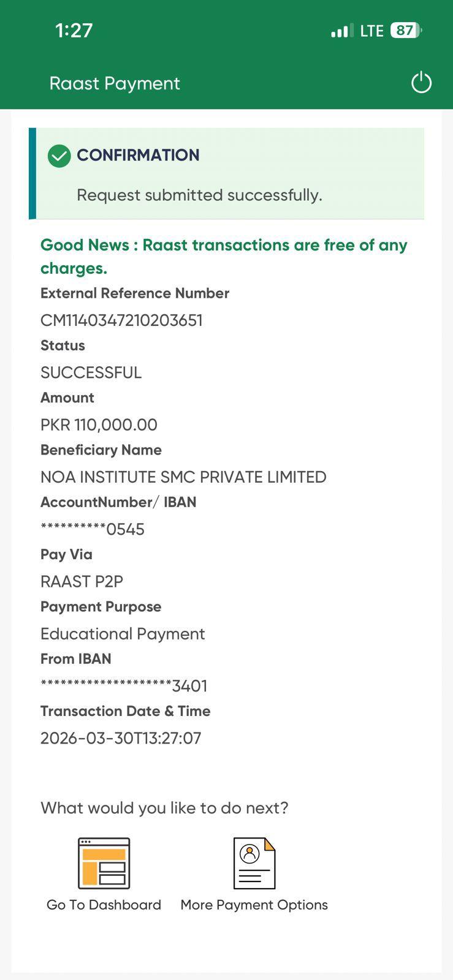Tap the cellular signal strength bars

pos(342,31)
